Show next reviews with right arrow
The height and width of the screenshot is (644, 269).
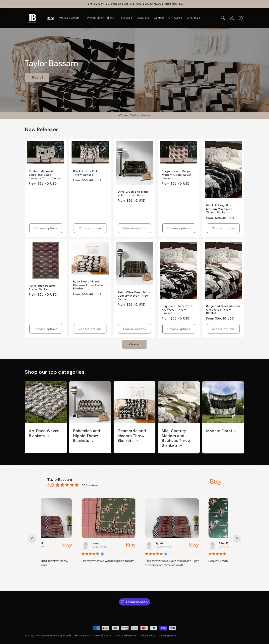237,539
